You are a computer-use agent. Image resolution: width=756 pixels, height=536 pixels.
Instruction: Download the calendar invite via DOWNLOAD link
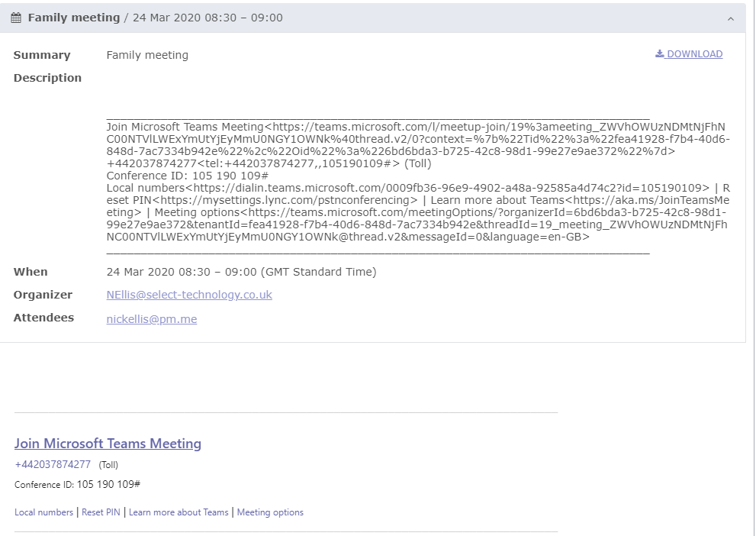(x=689, y=54)
